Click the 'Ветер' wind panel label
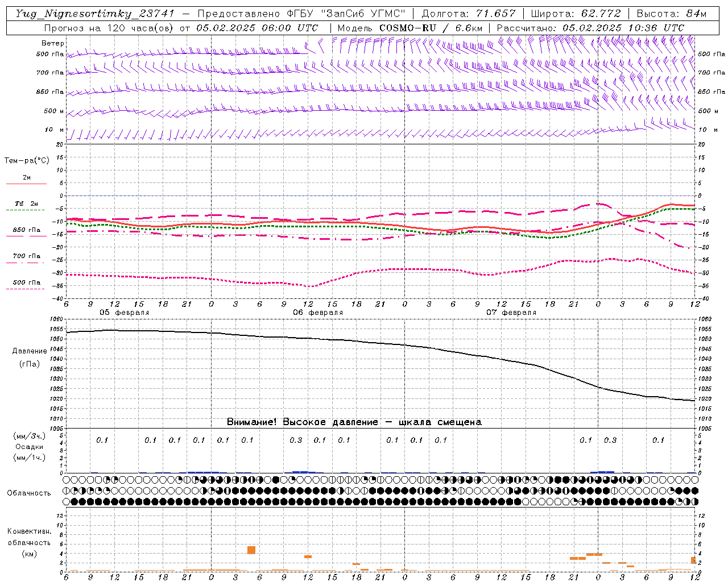Screen dimensions: 728x582 53,43
